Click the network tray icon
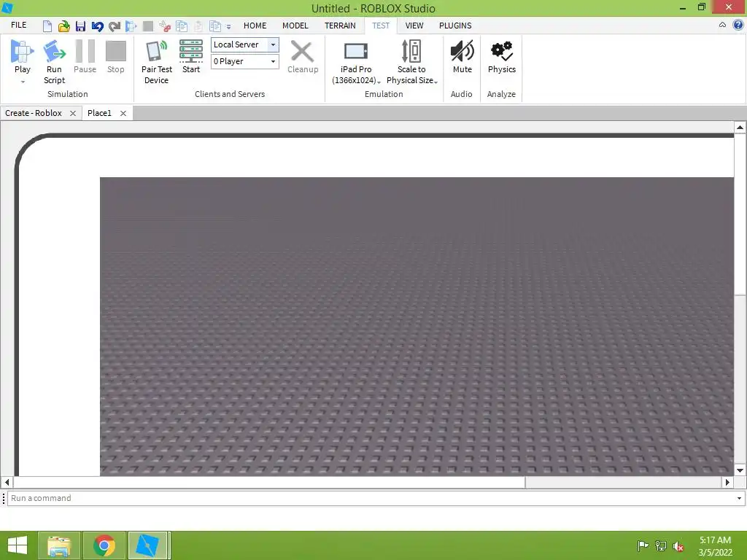The width and height of the screenshot is (747, 560). coord(661,545)
